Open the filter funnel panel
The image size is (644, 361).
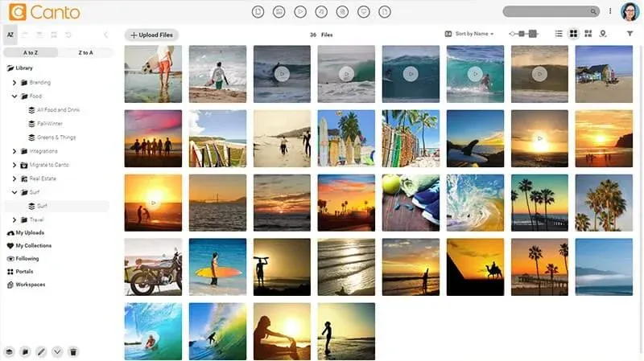click(x=630, y=34)
